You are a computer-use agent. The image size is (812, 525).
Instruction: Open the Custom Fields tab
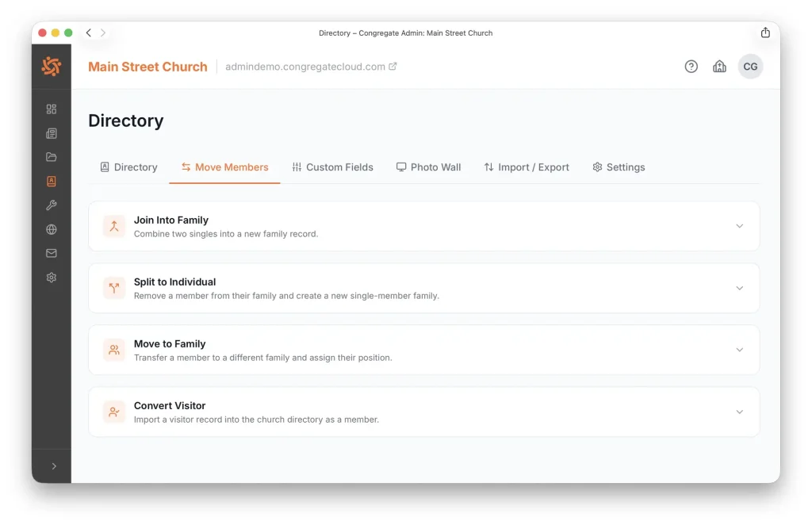tap(332, 167)
